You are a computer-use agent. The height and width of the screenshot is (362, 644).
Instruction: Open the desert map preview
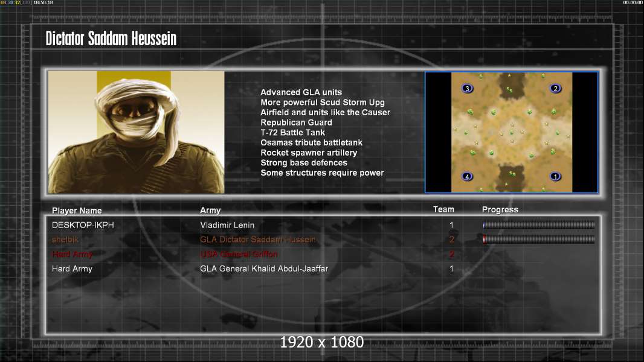pos(511,132)
